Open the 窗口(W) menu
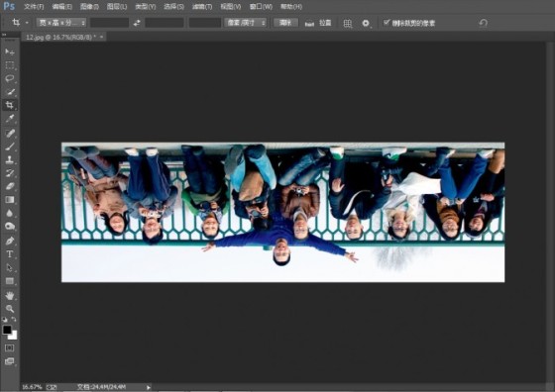Image resolution: width=555 pixels, height=392 pixels. [x=261, y=6]
